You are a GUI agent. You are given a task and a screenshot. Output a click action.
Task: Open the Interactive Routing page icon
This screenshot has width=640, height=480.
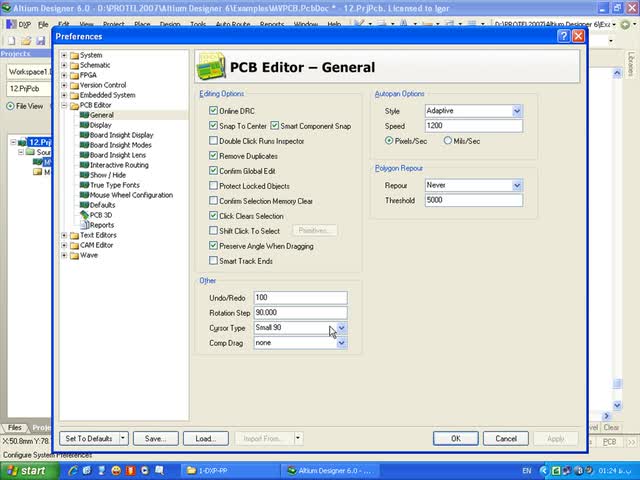84,165
